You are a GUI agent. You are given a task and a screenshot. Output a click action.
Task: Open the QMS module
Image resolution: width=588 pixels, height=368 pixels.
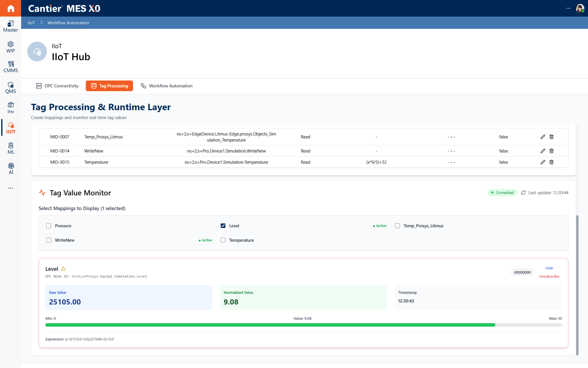click(10, 88)
